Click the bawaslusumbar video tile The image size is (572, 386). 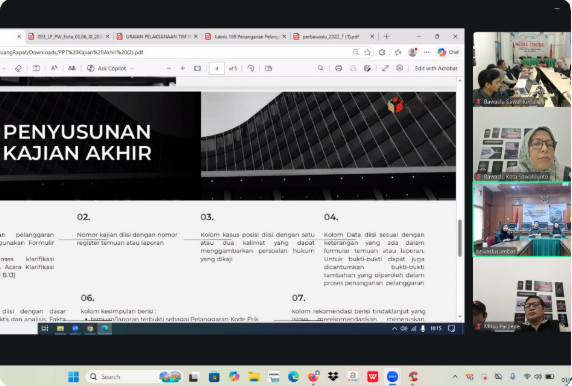(522, 219)
